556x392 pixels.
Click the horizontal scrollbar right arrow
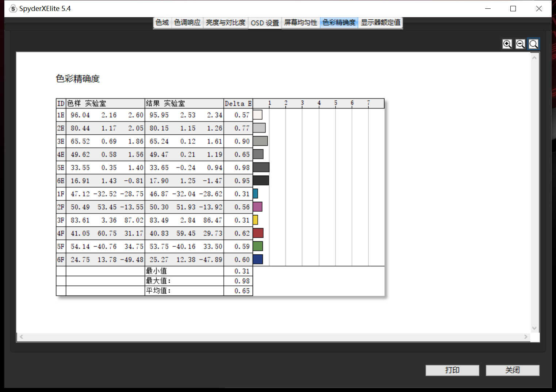[526, 337]
